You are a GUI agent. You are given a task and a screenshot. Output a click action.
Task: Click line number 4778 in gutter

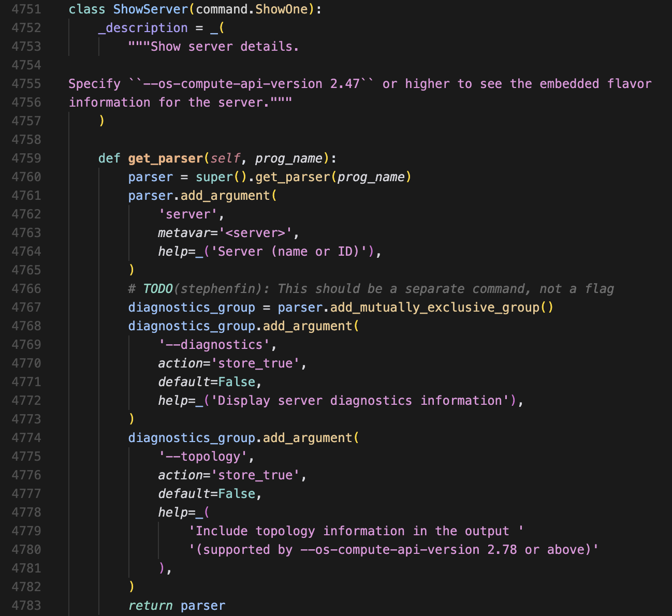[26, 512]
